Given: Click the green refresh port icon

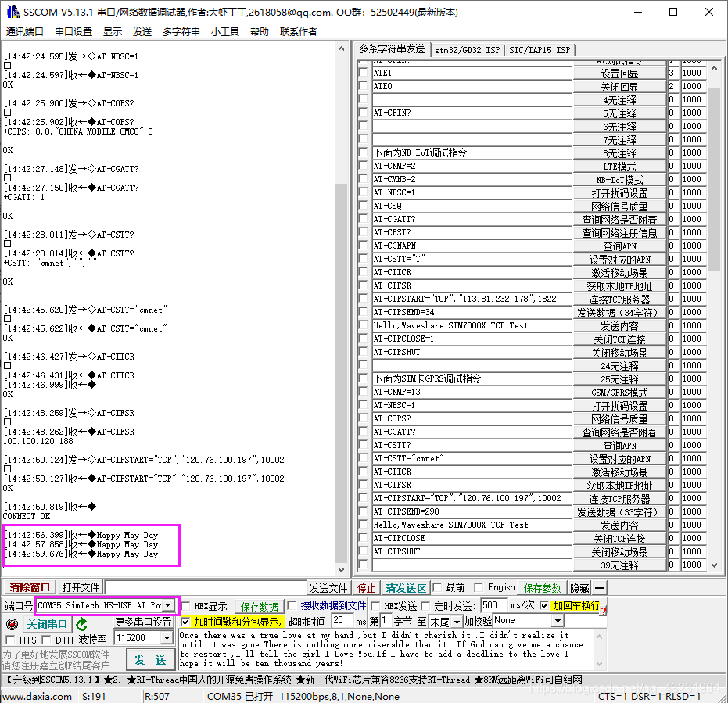Looking at the screenshot, I should (81, 624).
